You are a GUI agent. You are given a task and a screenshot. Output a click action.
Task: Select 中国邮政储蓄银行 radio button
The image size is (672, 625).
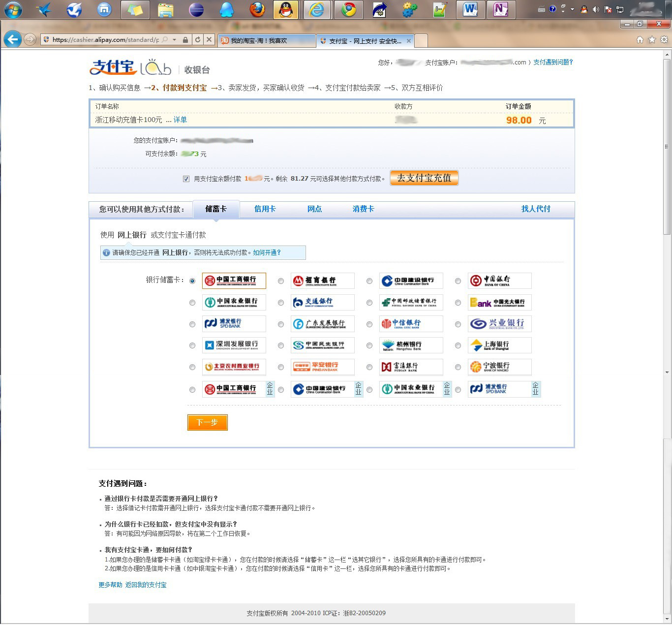click(x=369, y=303)
